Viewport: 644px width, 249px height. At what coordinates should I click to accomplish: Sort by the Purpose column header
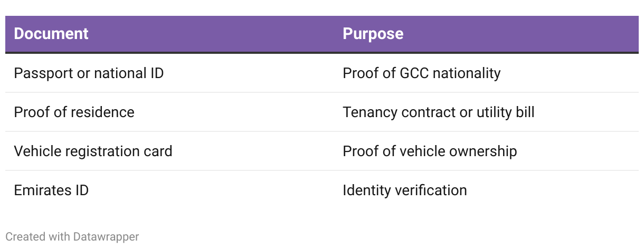click(x=373, y=34)
